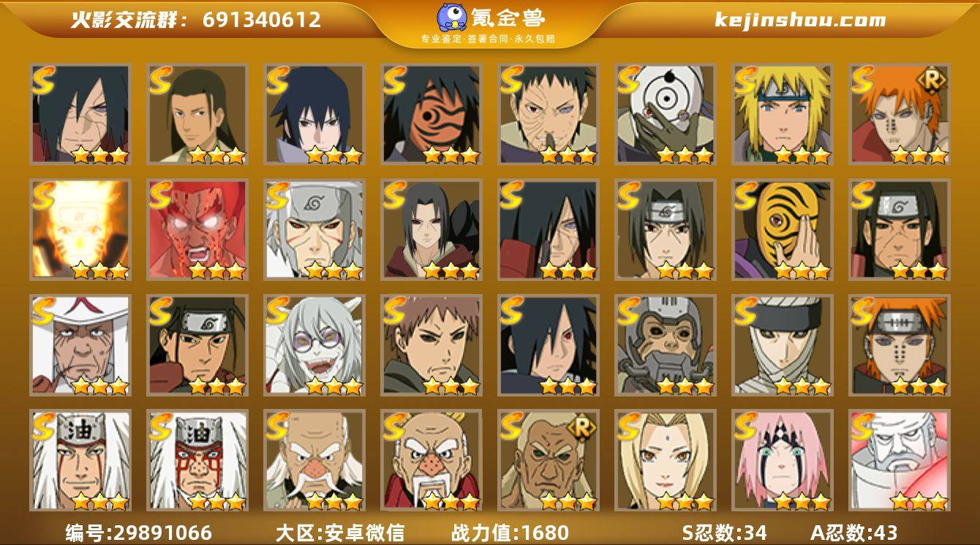Select the blond Minato character portrait
The width and height of the screenshot is (980, 545).
click(783, 114)
